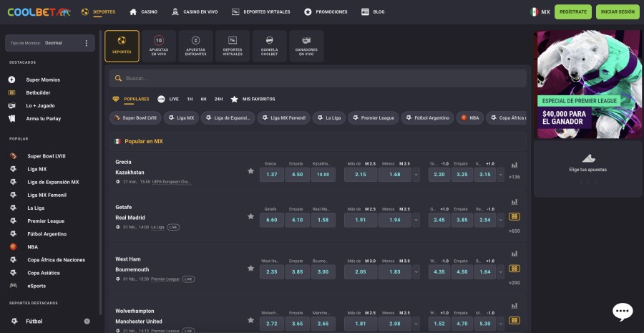The image size is (644, 333).
Task: Select the Fútbol Argentino chip
Action: click(427, 118)
